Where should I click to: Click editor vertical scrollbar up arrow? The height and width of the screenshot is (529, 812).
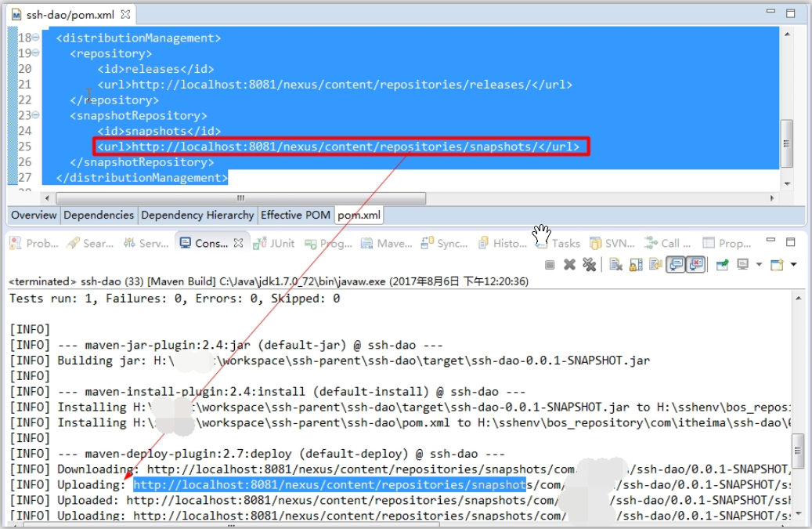787,34
